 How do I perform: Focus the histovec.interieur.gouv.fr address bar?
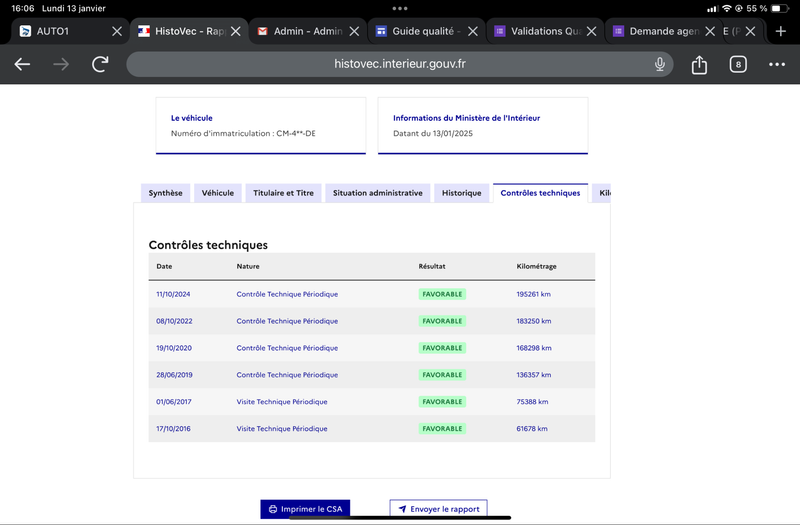(x=399, y=64)
